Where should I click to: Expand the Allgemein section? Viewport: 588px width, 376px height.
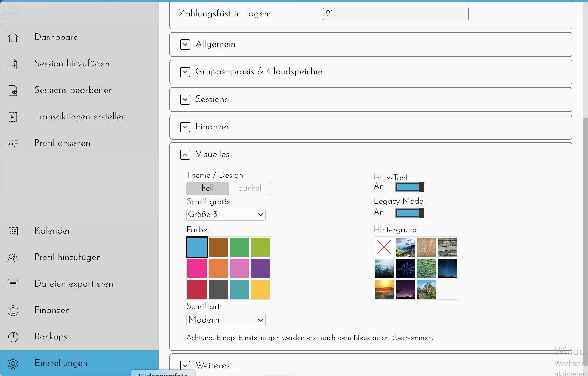(x=185, y=44)
